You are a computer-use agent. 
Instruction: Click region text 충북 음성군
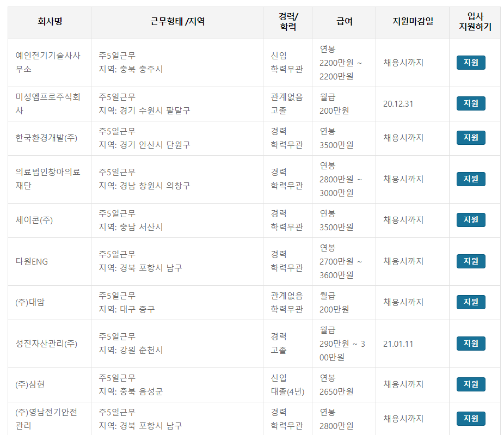142,391
